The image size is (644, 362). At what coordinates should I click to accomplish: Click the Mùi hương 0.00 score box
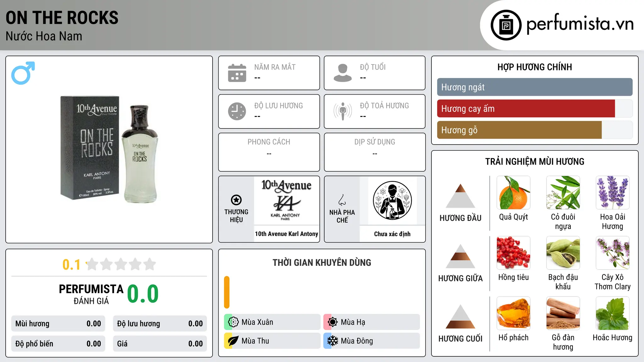[x=58, y=324]
